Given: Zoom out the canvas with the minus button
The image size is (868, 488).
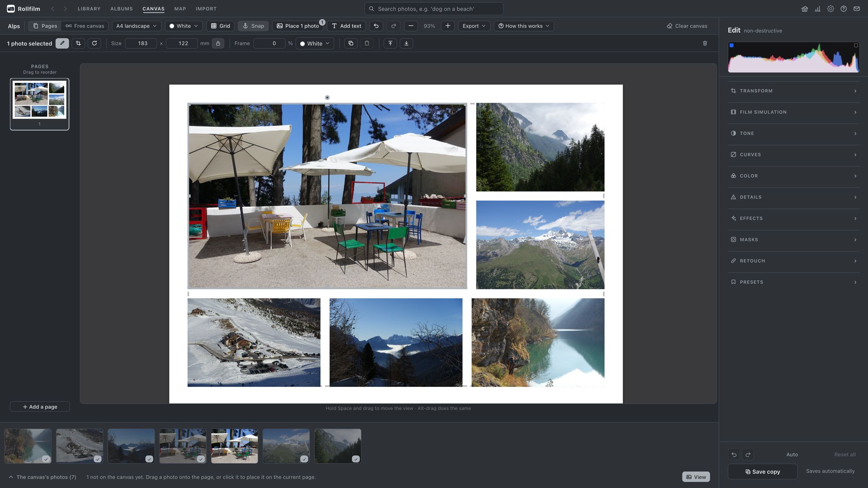Looking at the screenshot, I should click(x=411, y=26).
